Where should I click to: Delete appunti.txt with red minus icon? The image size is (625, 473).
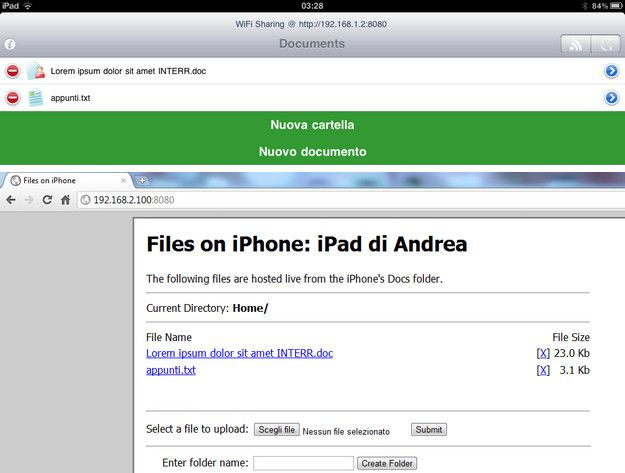(13, 98)
